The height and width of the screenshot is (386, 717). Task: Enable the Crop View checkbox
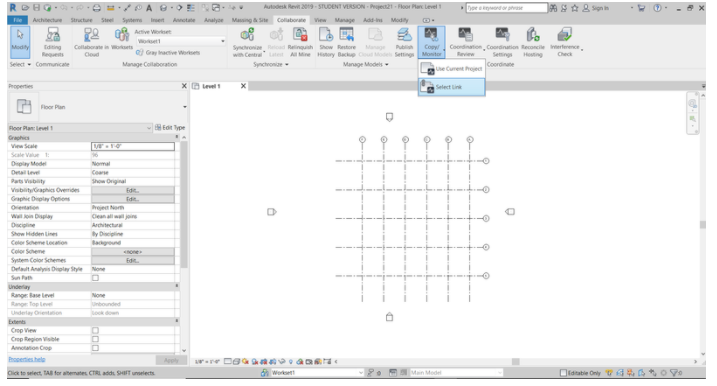tap(95, 331)
